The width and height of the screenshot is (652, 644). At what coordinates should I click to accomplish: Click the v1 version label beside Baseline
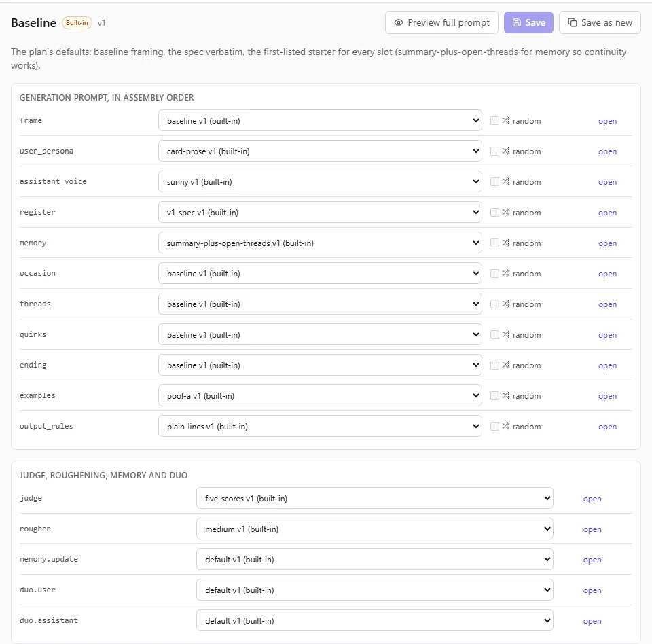(101, 23)
